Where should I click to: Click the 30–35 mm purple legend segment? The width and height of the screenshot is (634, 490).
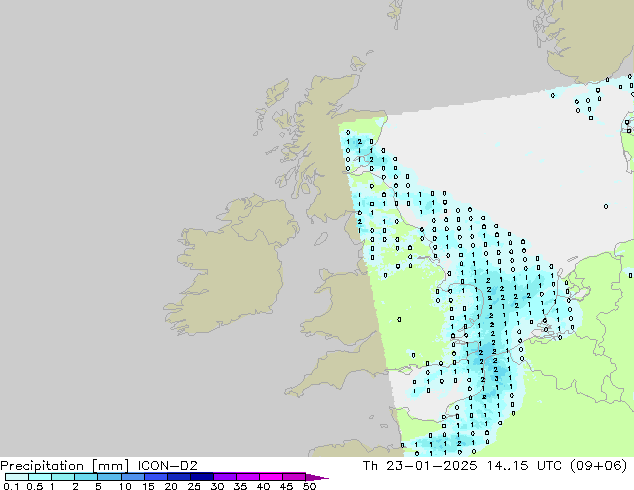coord(224,477)
